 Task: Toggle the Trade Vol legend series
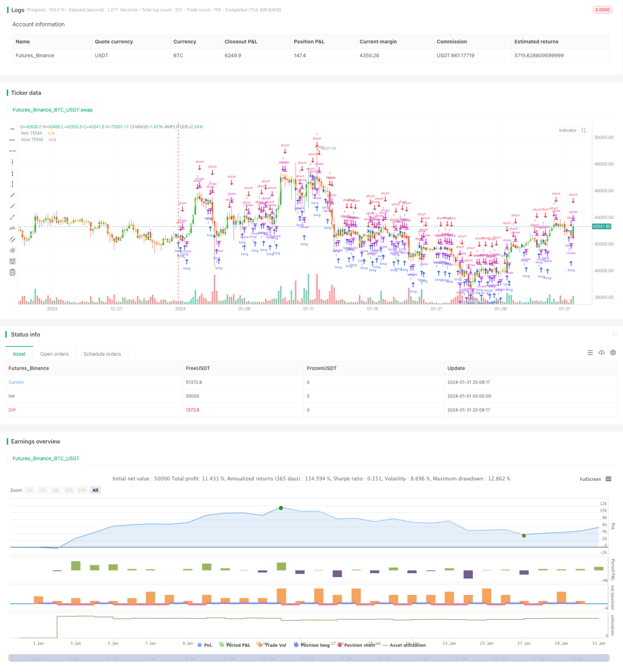coord(272,645)
